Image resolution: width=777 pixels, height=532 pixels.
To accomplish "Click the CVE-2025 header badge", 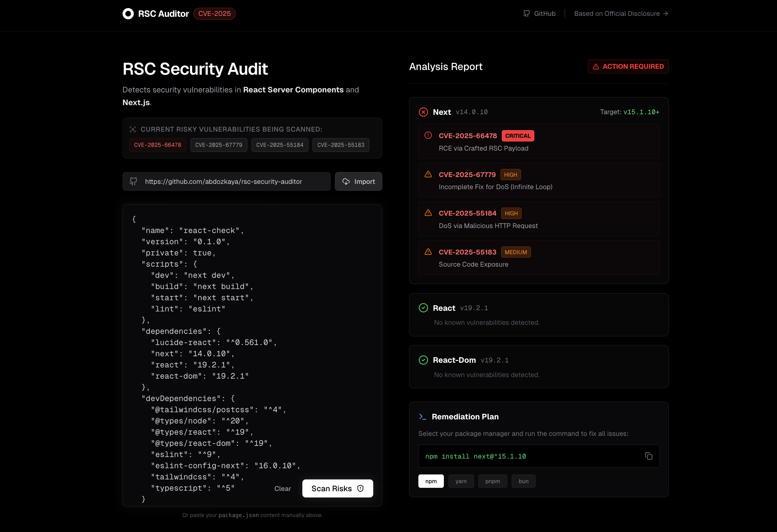I will pyautogui.click(x=215, y=14).
